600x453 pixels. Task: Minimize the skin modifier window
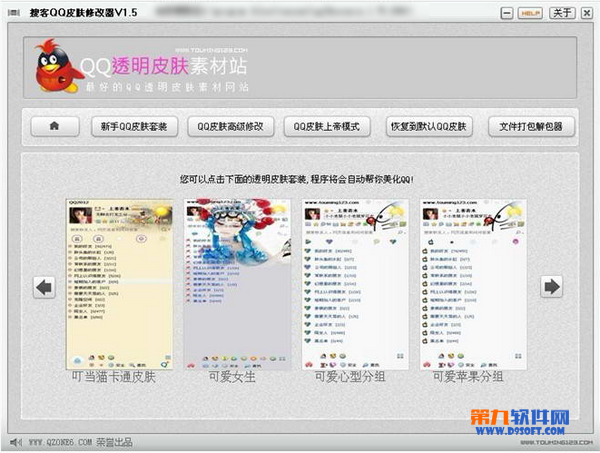[x=507, y=14]
